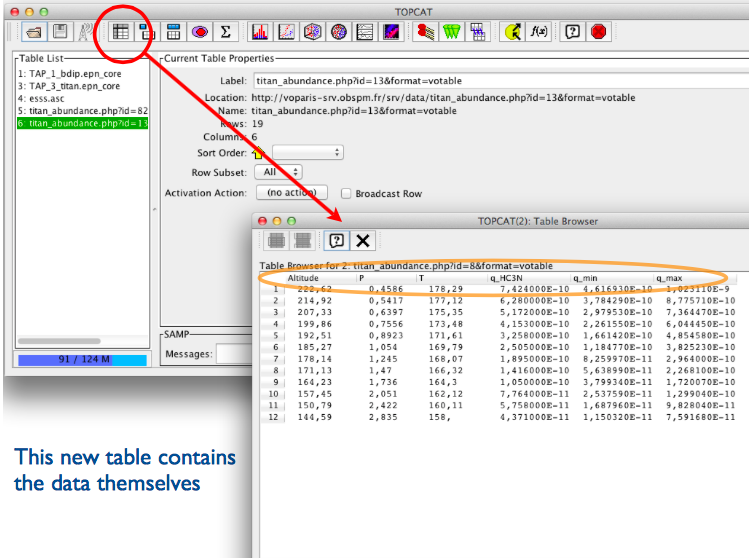Open the stacked lines plot icon
This screenshot has width=751, height=560.
[365, 32]
